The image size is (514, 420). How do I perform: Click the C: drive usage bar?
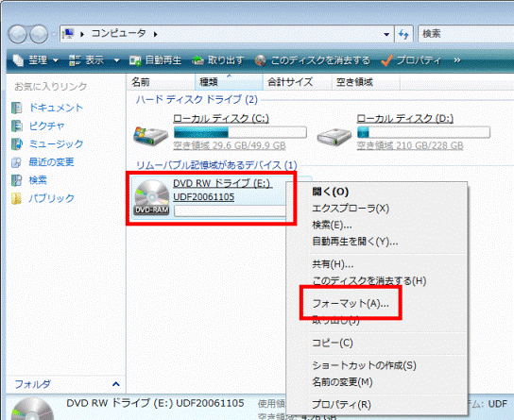240,132
